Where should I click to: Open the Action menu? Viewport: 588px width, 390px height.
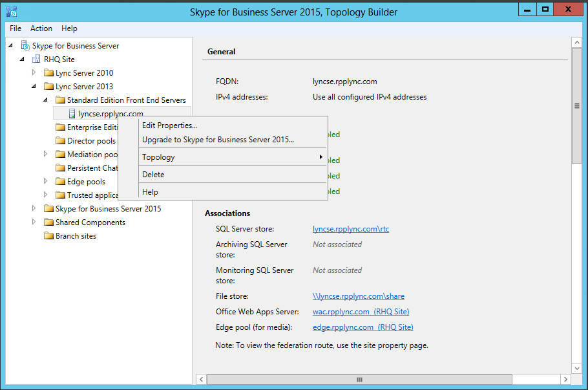[41, 28]
